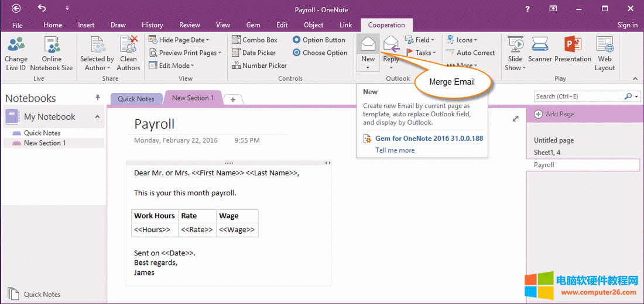Pin the Notebooks pane
Viewport: 644px width, 304px height.
point(98,98)
